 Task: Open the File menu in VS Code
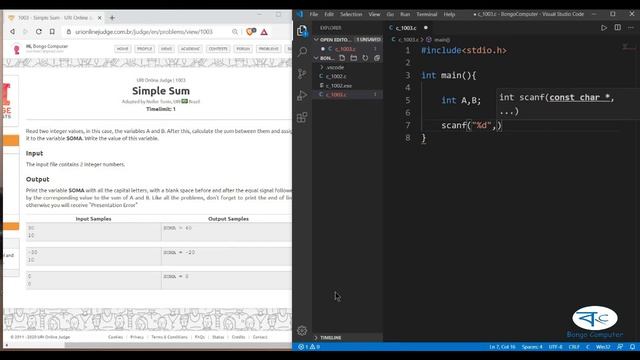[313, 14]
